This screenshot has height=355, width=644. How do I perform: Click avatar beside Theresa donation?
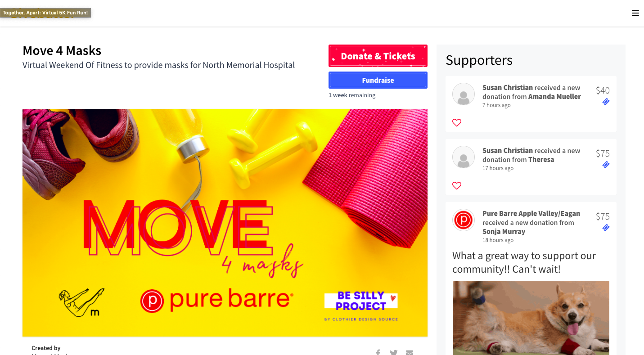pyautogui.click(x=464, y=157)
